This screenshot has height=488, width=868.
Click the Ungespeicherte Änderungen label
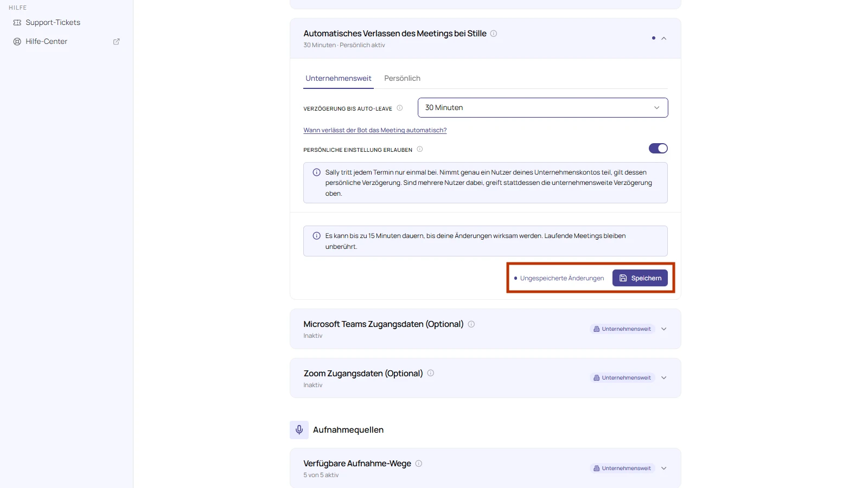point(561,278)
